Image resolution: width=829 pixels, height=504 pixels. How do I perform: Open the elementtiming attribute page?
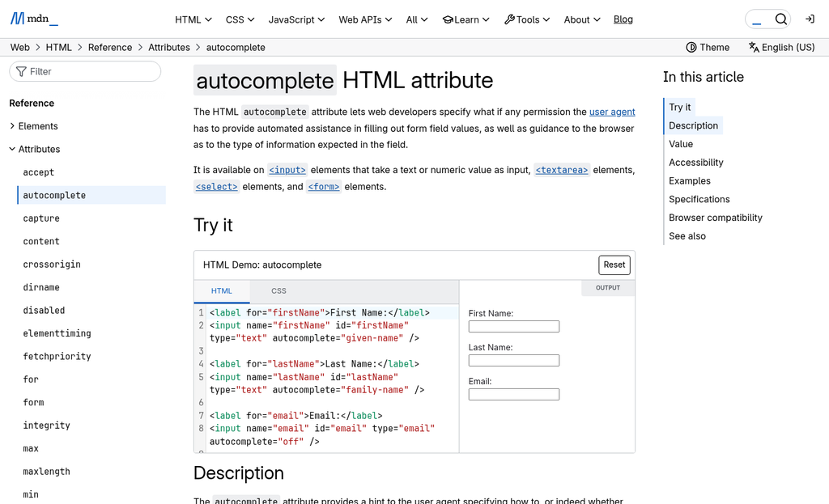57,333
